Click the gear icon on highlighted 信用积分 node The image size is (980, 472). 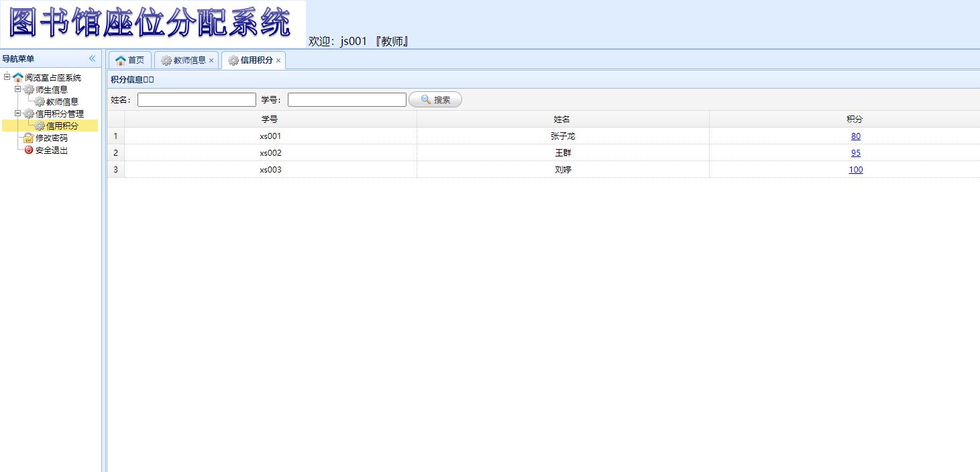40,126
